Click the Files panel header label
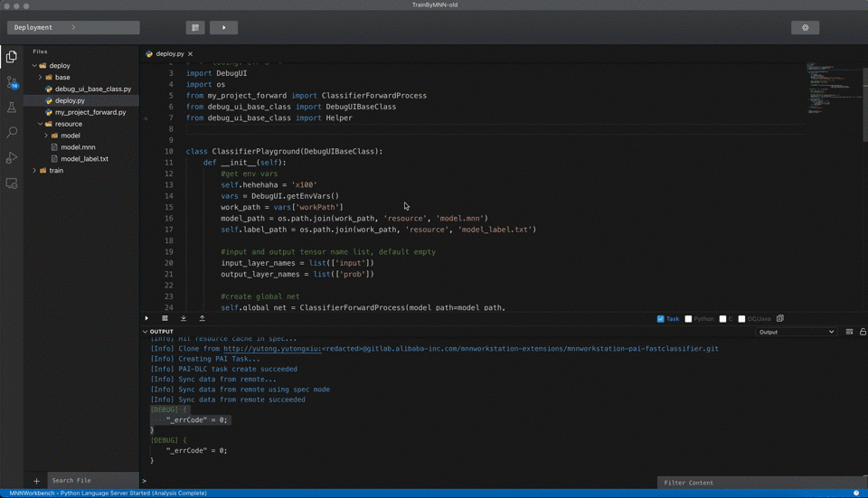868x498 pixels. (x=40, y=52)
